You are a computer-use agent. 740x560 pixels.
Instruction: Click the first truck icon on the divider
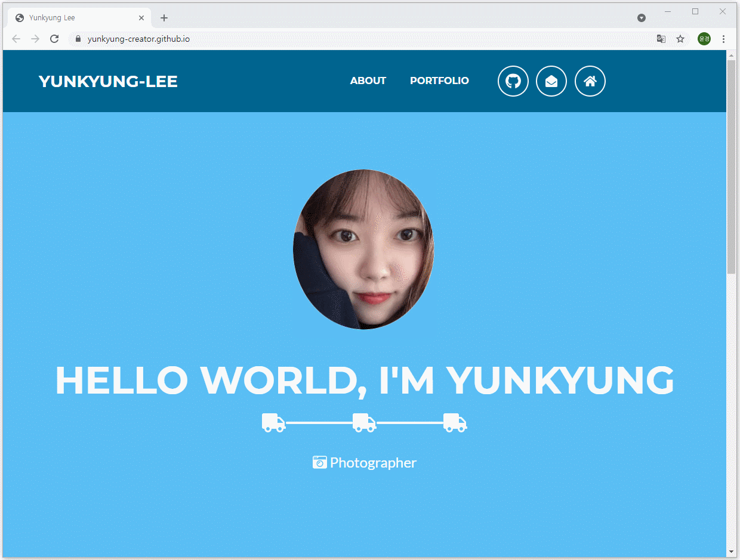[273, 422]
